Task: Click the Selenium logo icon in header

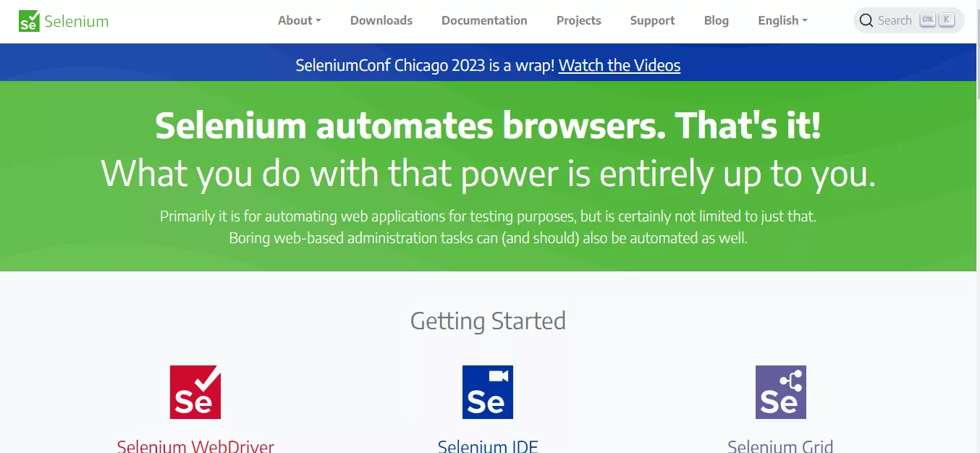Action: point(29,21)
